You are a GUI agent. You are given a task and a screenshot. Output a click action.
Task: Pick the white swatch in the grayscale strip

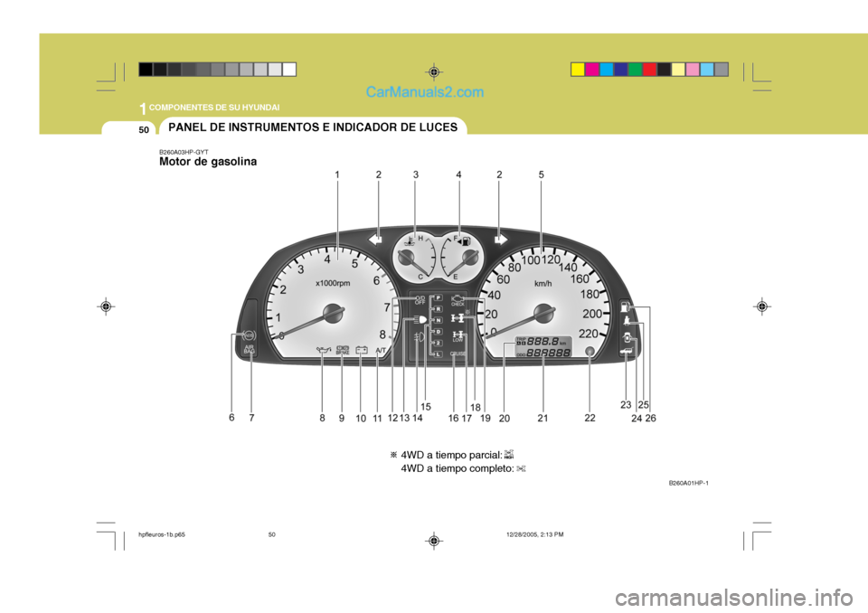[289, 70]
